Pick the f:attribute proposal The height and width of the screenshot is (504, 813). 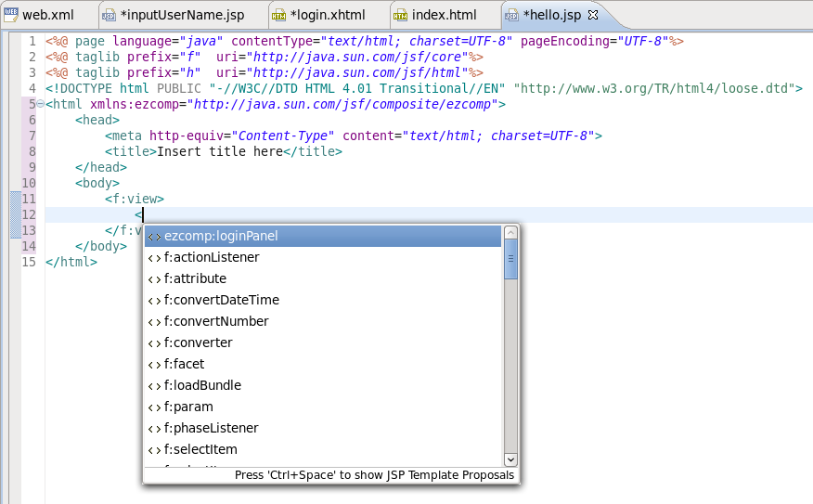[322, 278]
